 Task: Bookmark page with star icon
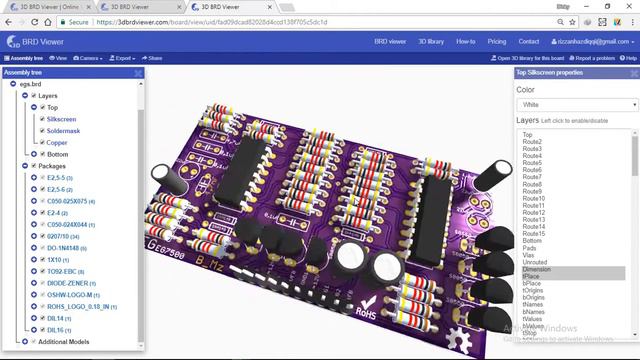572,22
